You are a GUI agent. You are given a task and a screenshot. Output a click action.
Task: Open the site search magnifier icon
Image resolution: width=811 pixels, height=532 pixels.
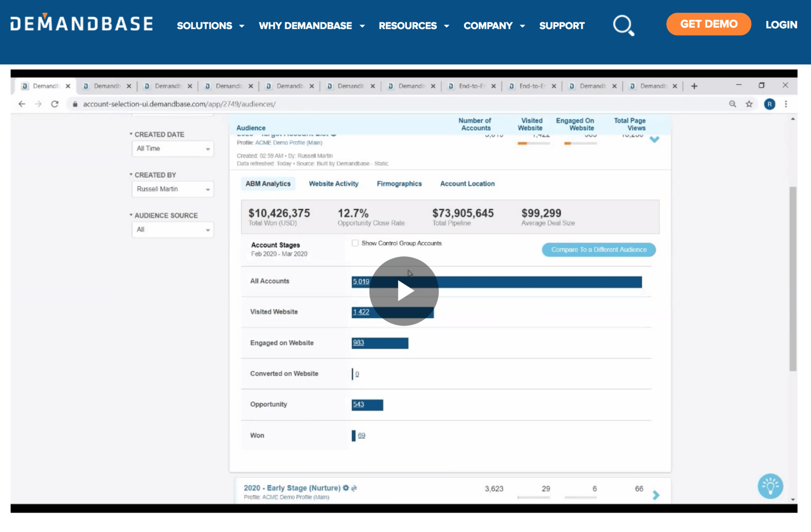624,25
